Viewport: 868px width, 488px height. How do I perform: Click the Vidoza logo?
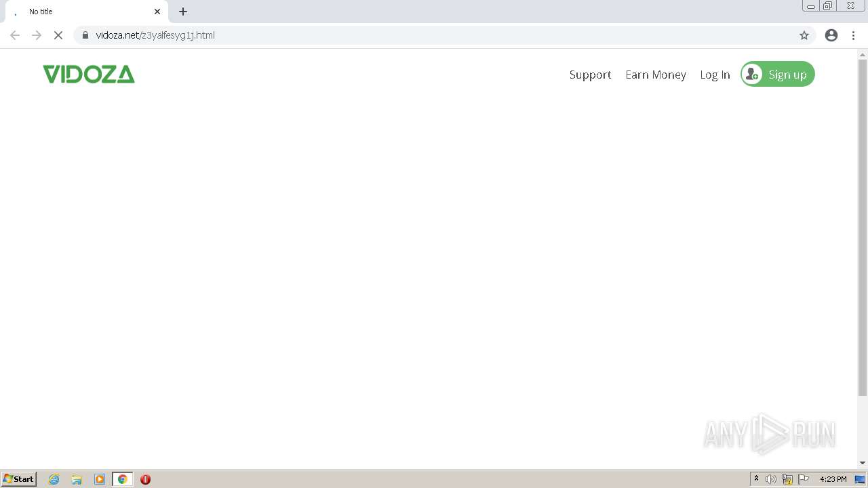pos(89,74)
